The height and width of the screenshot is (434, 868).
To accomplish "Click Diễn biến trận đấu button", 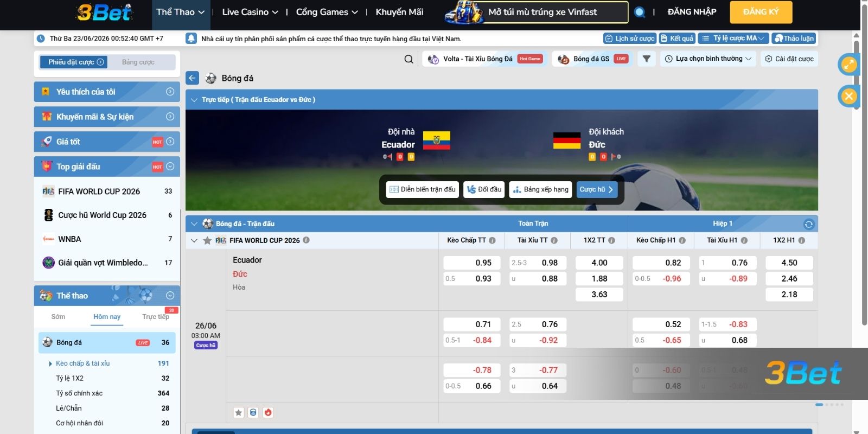I will pyautogui.click(x=423, y=189).
